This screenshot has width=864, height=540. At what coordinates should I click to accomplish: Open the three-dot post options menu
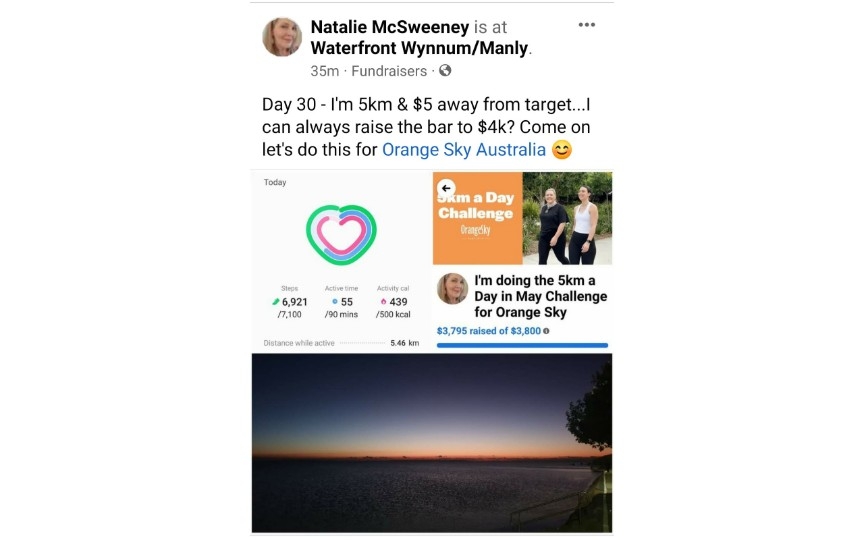click(586, 25)
